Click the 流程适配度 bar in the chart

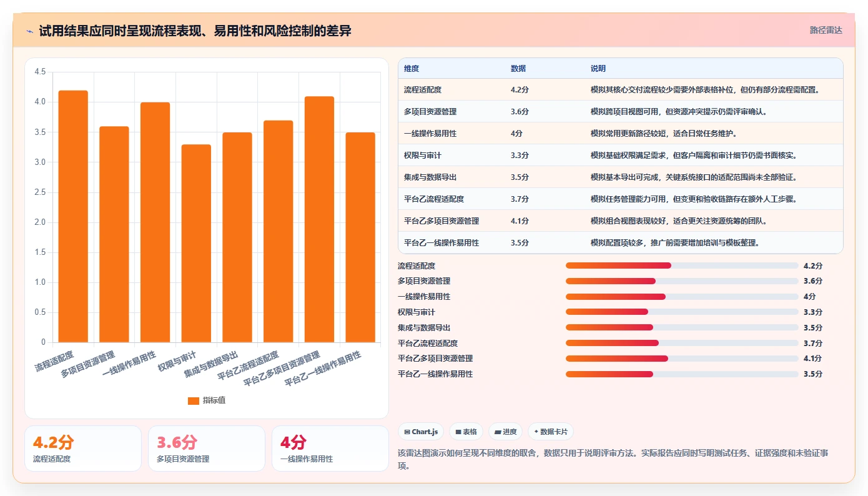click(x=73, y=216)
